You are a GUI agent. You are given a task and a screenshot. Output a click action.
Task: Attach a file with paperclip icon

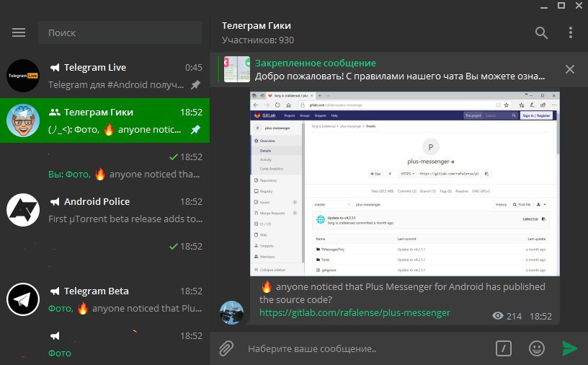coord(226,348)
